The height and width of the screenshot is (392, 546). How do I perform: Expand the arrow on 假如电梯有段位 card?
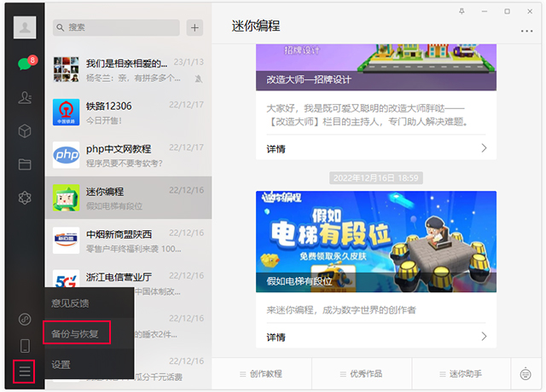tap(484, 336)
